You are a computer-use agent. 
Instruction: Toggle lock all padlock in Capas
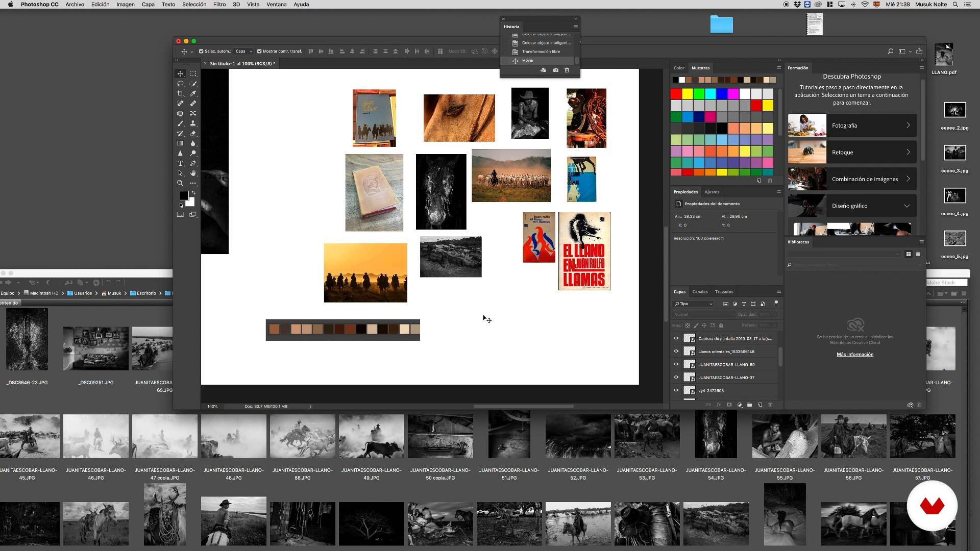[721, 325]
